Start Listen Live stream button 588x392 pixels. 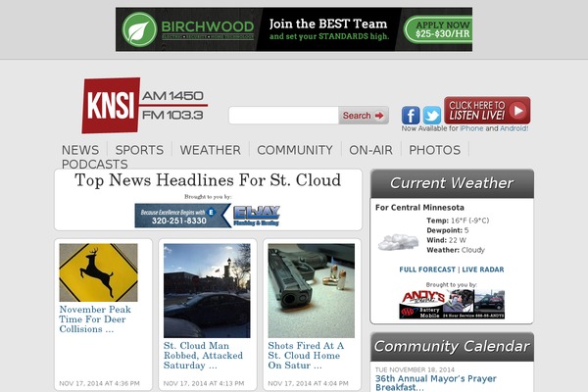(x=487, y=111)
